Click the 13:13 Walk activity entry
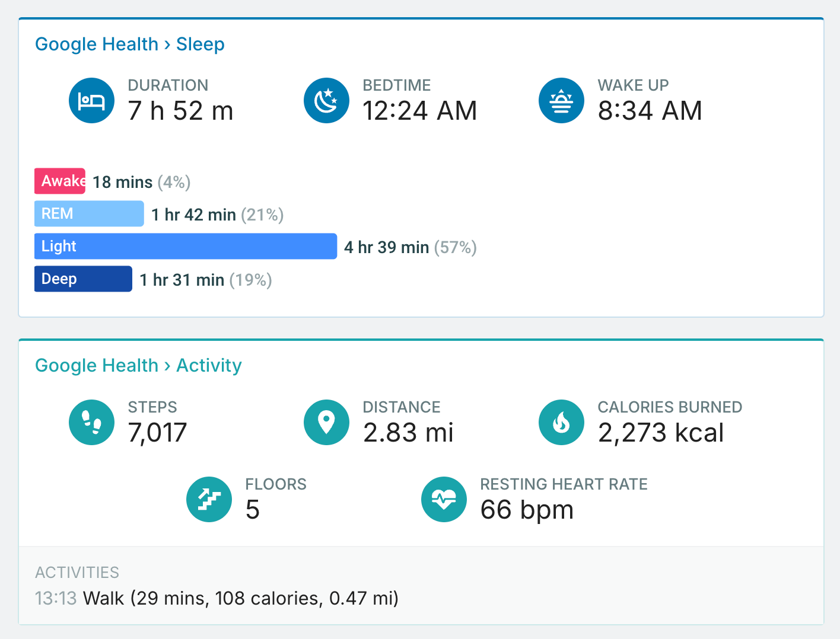The width and height of the screenshot is (840, 639). click(x=217, y=598)
